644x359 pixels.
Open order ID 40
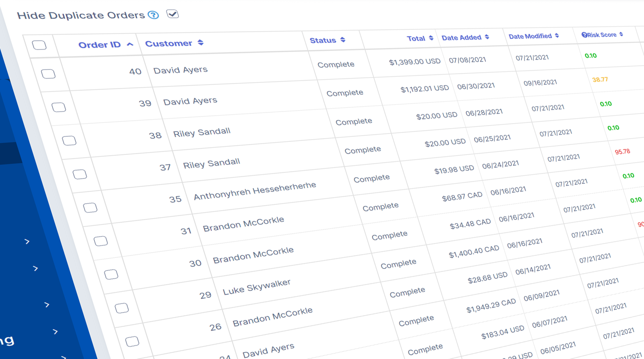135,71
